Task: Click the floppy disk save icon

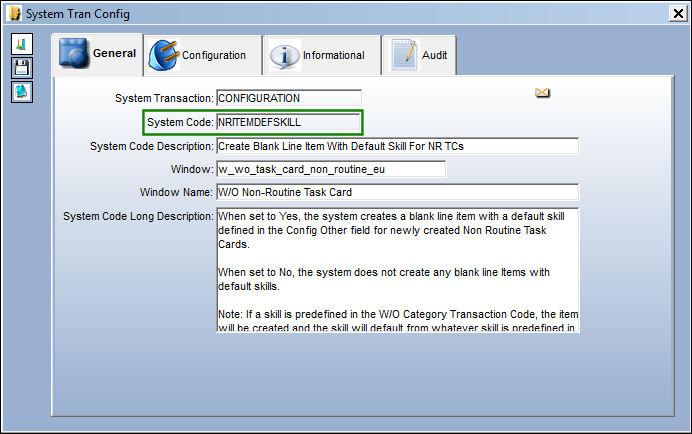Action: coord(22,68)
